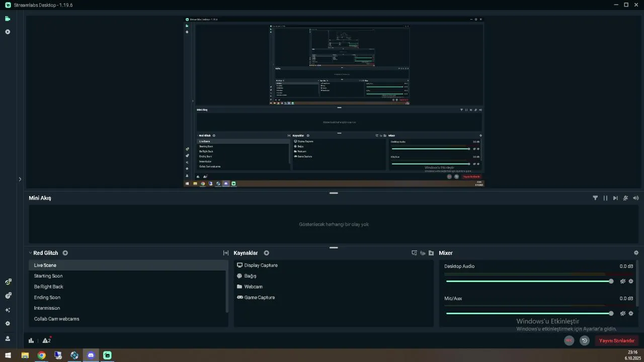Select the Collab Cam webcams scene
The image size is (644, 362).
128,319
